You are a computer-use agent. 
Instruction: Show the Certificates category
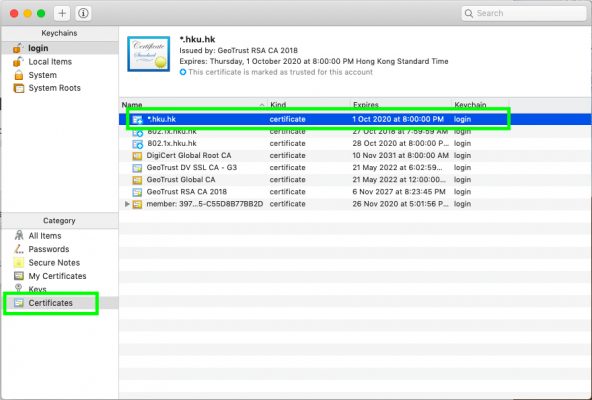click(x=59, y=303)
